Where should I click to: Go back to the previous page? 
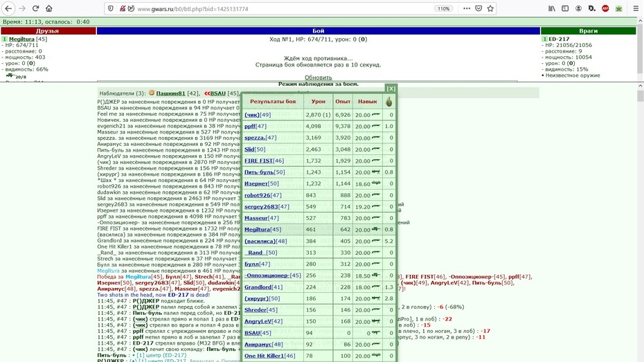click(8, 8)
